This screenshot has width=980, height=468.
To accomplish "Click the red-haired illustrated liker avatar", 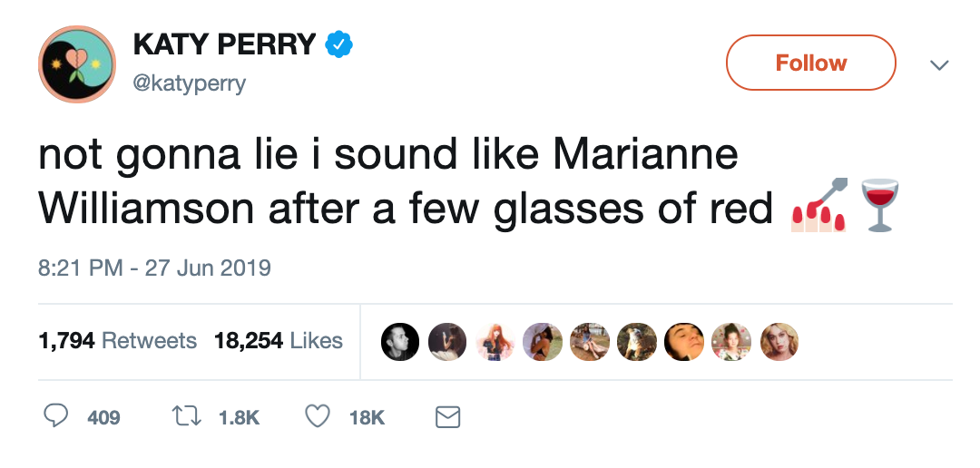I will pos(495,342).
